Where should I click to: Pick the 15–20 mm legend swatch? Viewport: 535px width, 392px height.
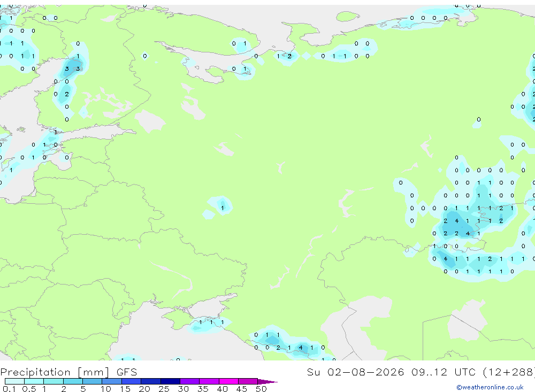pyautogui.click(x=132, y=381)
